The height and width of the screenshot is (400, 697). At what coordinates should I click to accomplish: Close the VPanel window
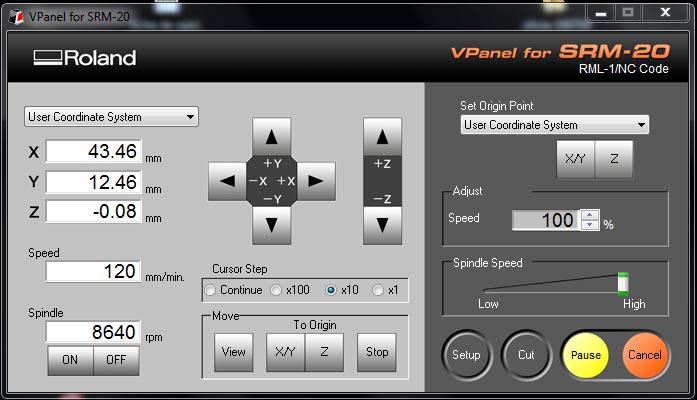[665, 12]
